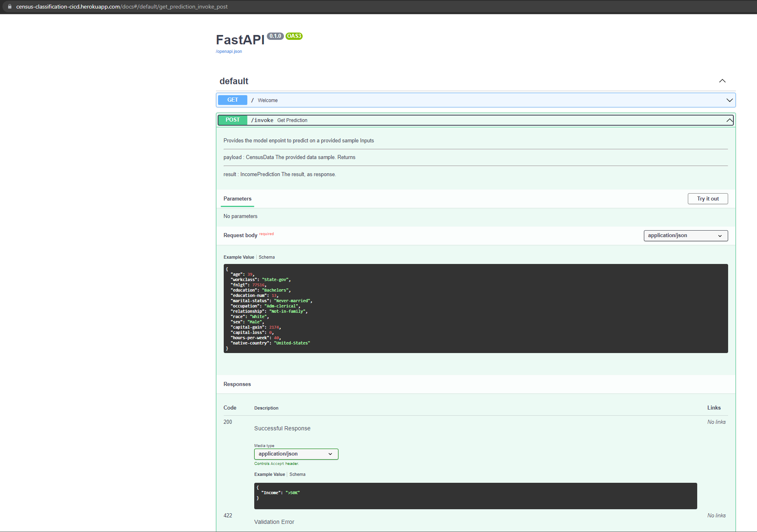
Task: Click No links in the 422 row
Action: pos(716,515)
